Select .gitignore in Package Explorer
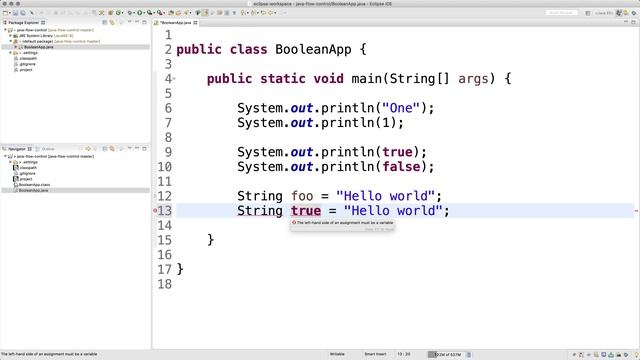Image resolution: width=640 pixels, height=360 pixels. click(x=27, y=64)
